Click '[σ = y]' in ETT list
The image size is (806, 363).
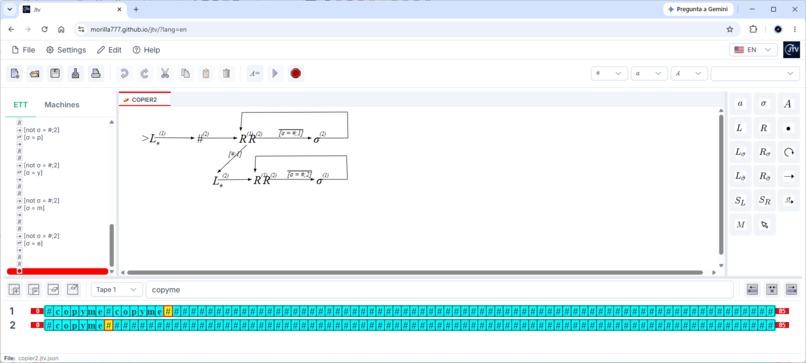[x=33, y=173]
